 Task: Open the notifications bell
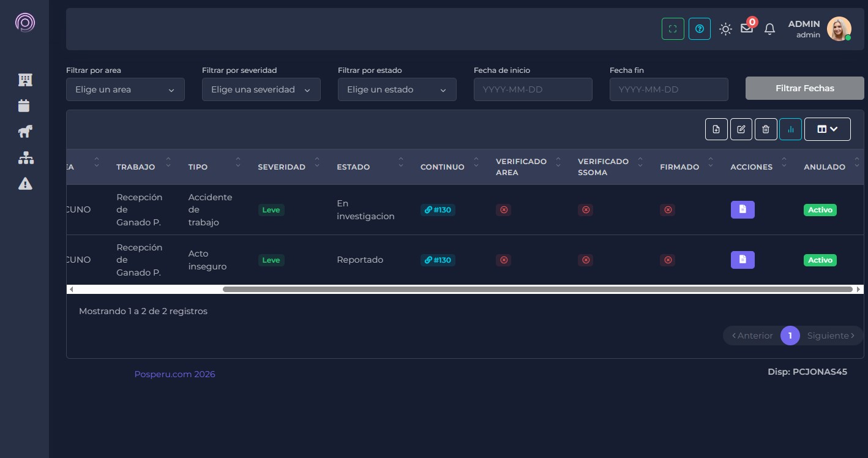coord(770,29)
